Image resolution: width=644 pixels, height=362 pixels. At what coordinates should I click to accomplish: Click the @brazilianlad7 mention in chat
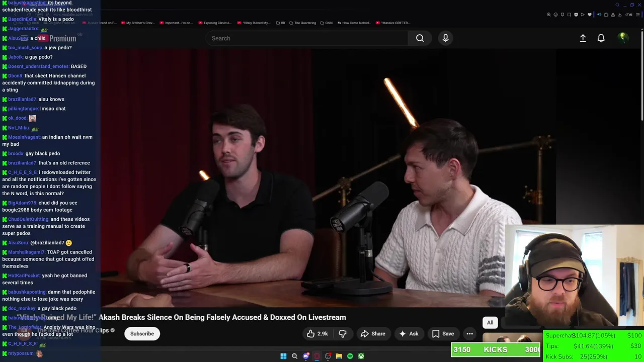point(47,243)
